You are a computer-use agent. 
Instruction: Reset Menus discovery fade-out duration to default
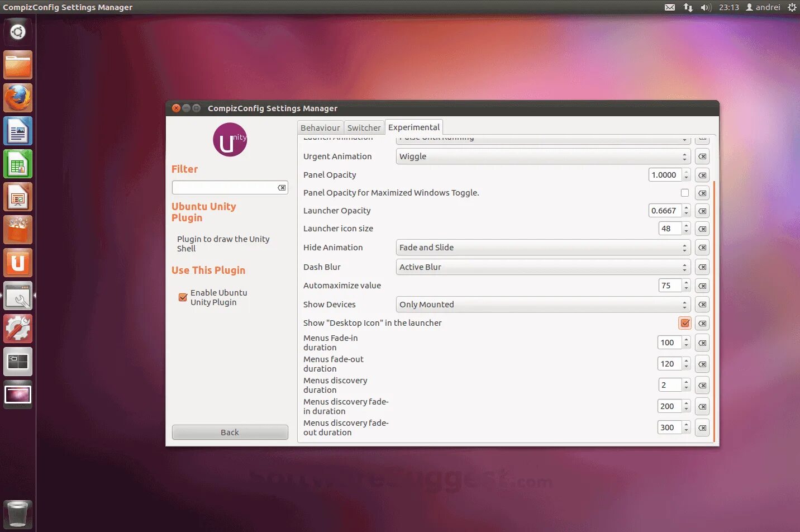[x=702, y=427]
